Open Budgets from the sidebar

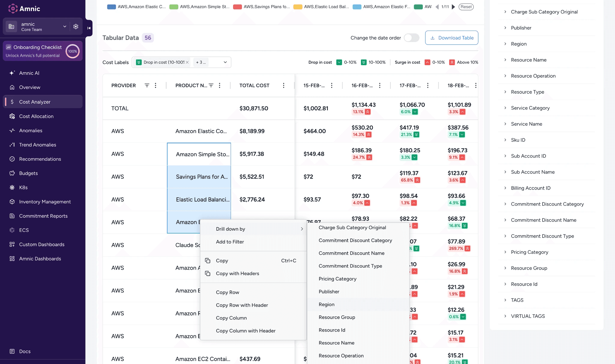28,173
